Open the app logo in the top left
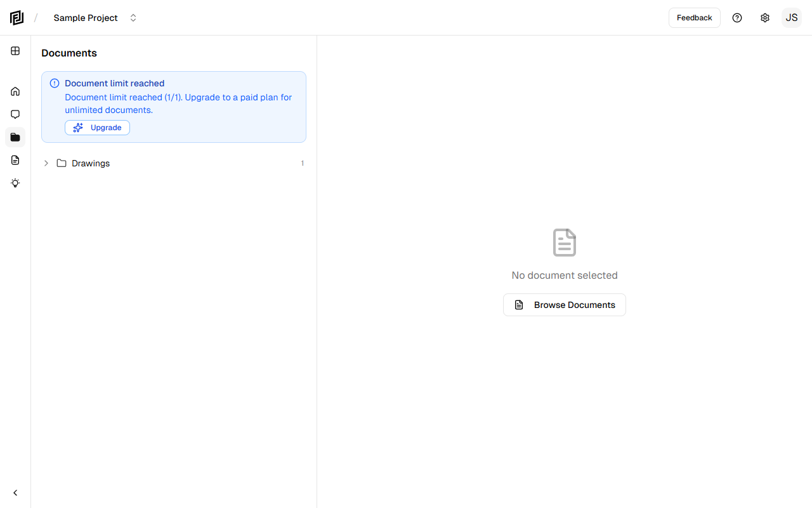Screen dimensions: 812x508 (16, 18)
